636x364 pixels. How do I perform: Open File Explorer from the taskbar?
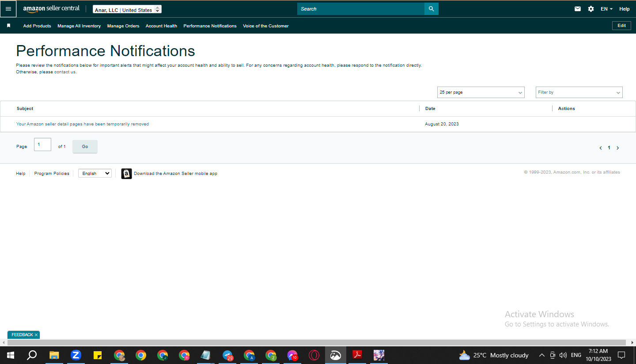pos(54,355)
